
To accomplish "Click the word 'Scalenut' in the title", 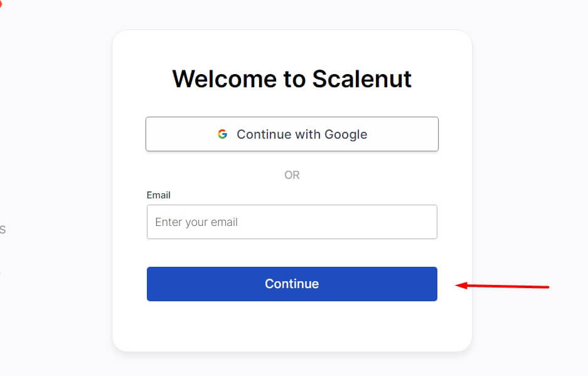I will [361, 79].
